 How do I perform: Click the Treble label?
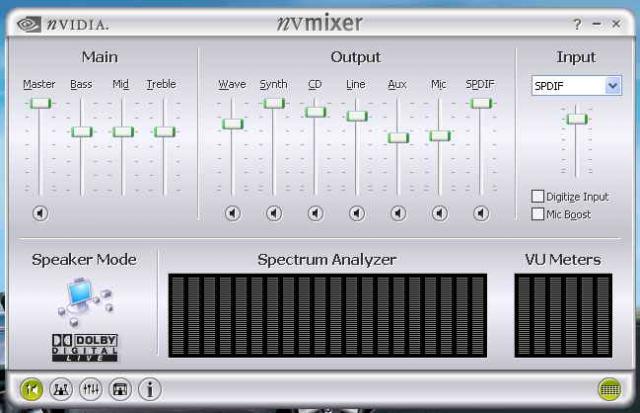pos(161,84)
